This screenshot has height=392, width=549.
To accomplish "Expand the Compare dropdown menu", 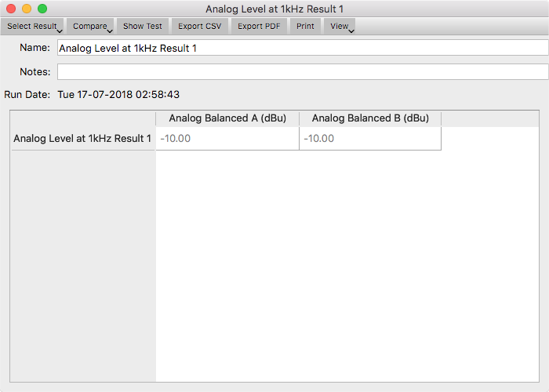I will (90, 26).
